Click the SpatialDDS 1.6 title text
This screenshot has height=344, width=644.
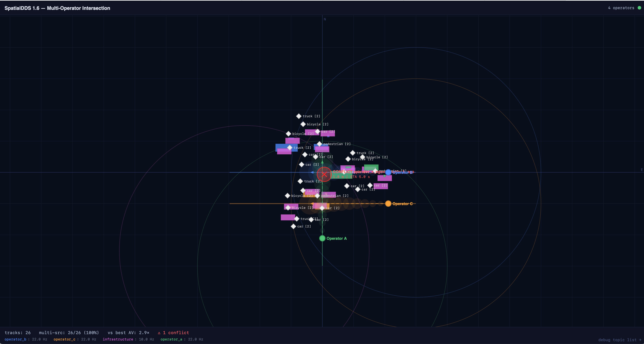tap(57, 8)
